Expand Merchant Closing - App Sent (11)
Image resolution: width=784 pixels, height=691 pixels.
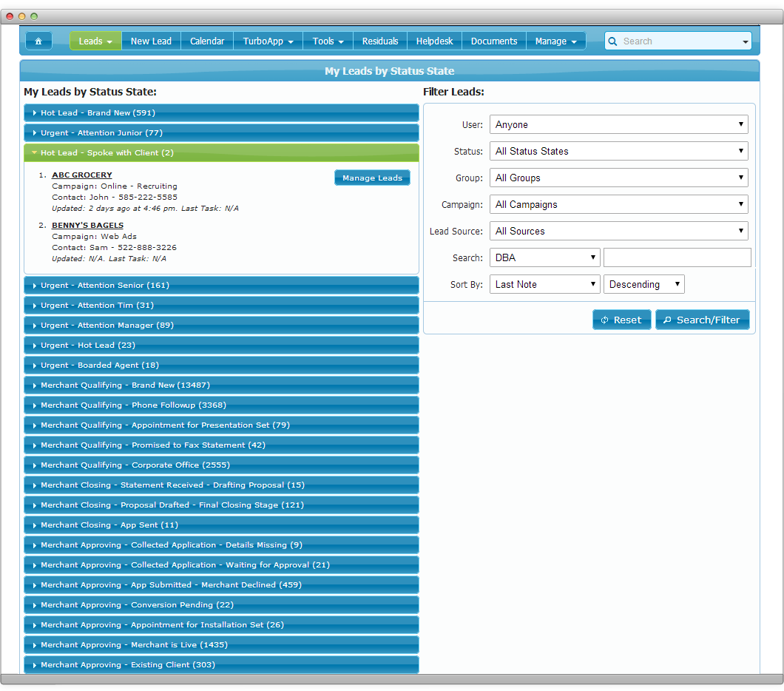point(221,525)
